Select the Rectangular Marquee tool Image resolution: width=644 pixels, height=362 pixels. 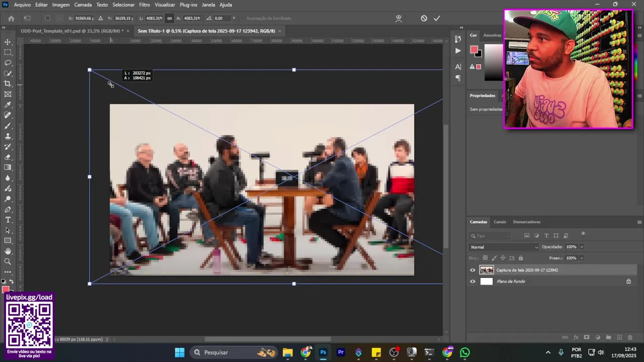tap(8, 52)
